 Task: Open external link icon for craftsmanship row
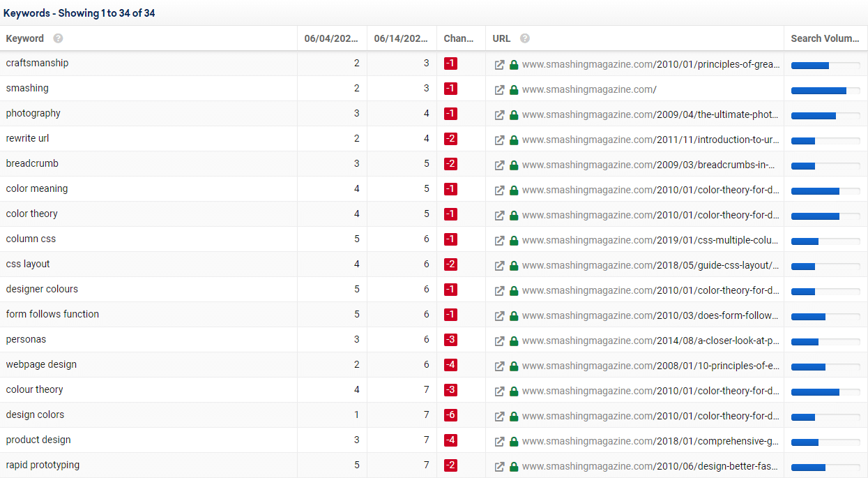tap(499, 65)
